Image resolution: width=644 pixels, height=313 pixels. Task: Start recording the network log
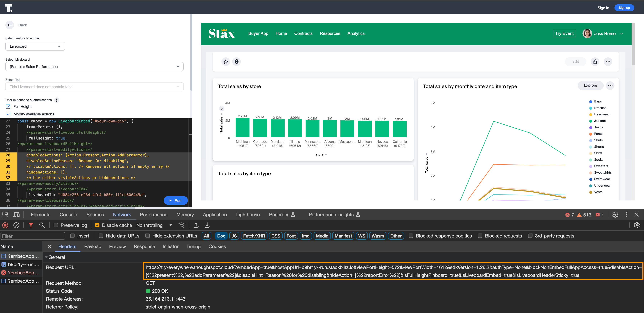pyautogui.click(x=5, y=225)
